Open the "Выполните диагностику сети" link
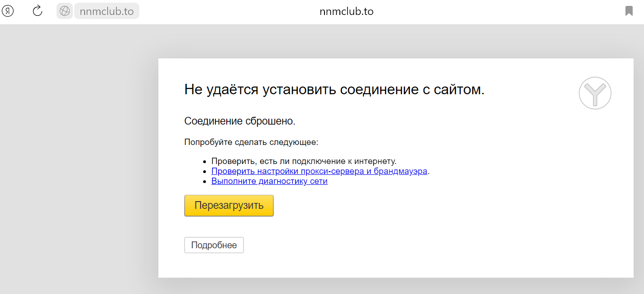644x294 pixels. (x=269, y=182)
